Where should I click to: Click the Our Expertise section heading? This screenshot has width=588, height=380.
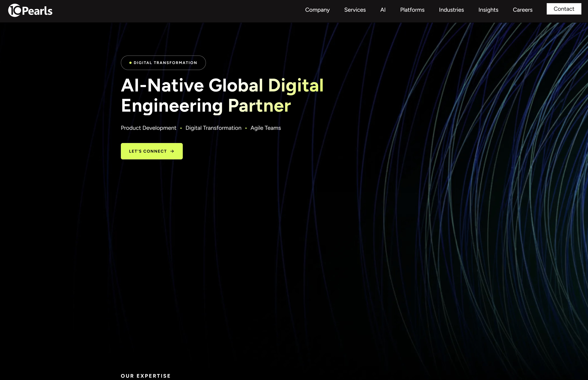click(146, 376)
